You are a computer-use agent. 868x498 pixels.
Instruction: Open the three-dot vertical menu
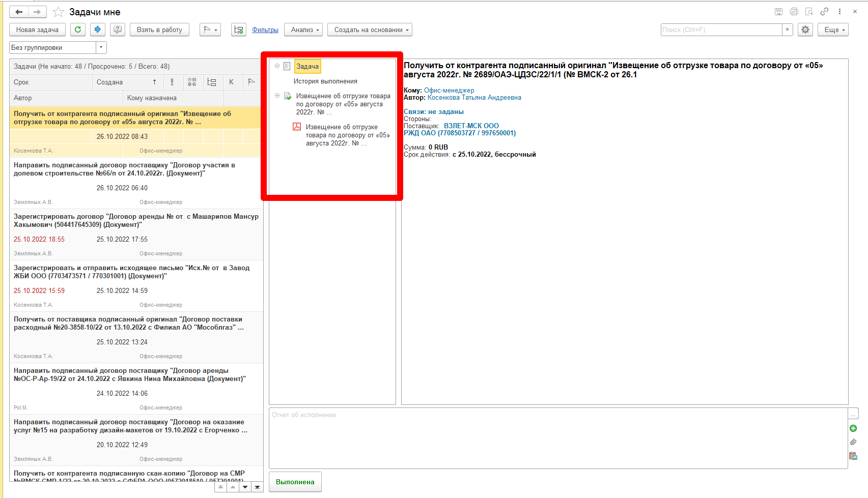pos(839,12)
